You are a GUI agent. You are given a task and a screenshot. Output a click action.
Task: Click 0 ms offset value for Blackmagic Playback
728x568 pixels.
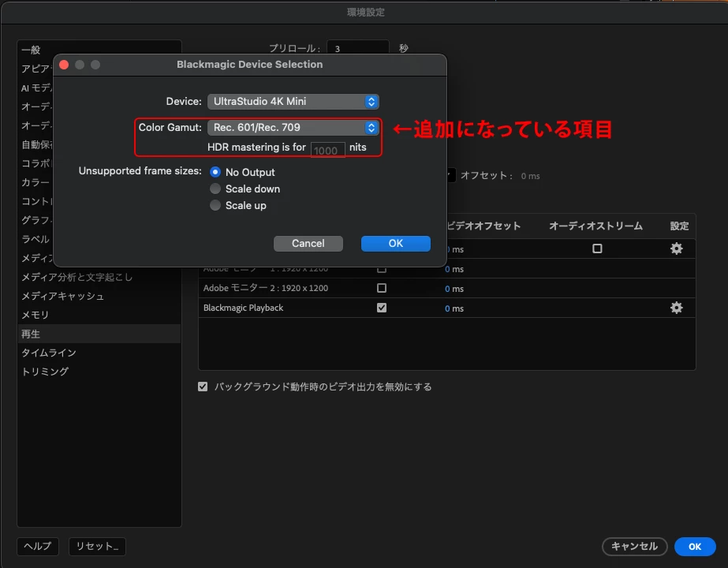pyautogui.click(x=454, y=308)
